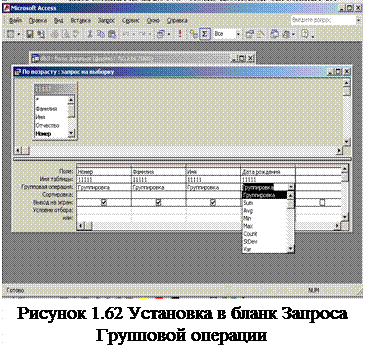365x360 pixels.
Task: Click the file search toolbar icon
Action: point(41,34)
